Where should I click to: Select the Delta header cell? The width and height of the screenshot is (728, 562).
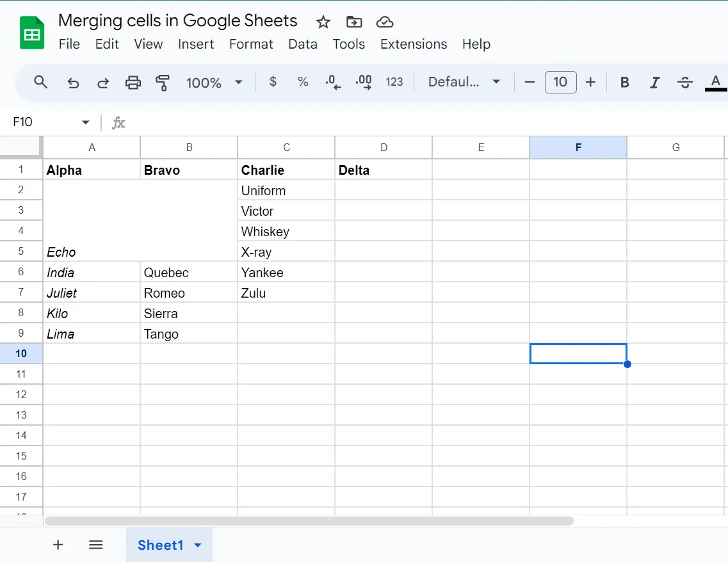click(x=384, y=170)
